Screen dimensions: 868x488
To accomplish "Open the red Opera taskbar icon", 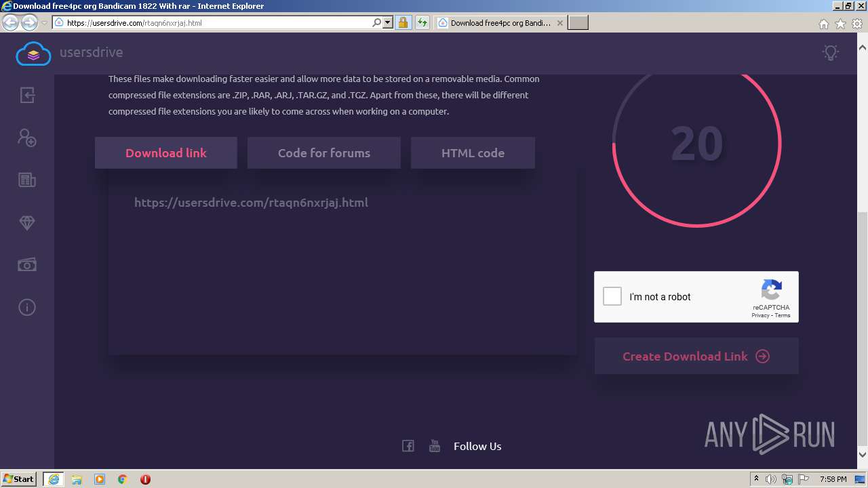I will pyautogui.click(x=145, y=479).
